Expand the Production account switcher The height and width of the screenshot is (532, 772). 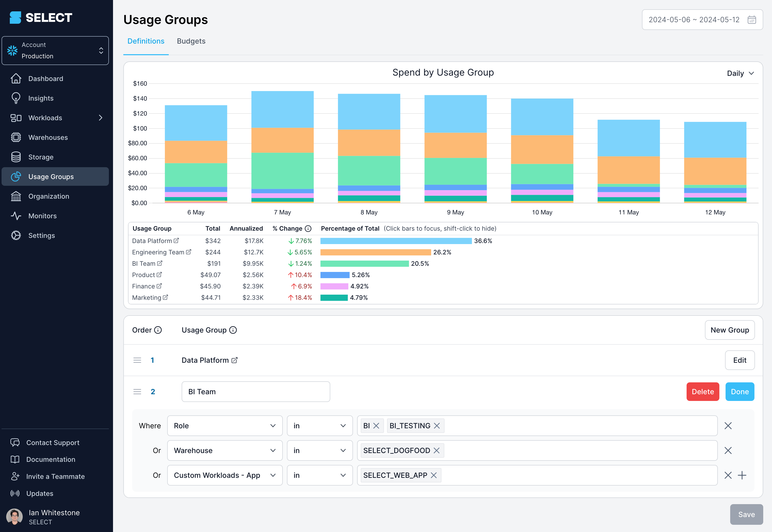tap(101, 50)
